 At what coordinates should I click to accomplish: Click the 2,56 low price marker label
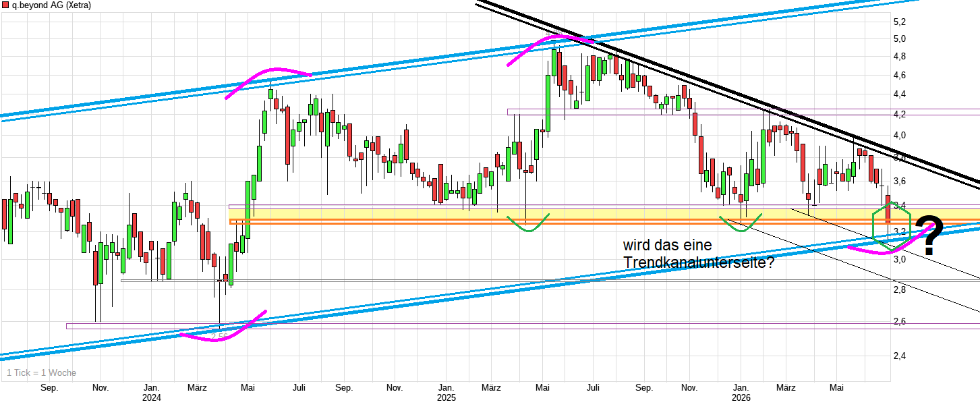click(x=219, y=336)
